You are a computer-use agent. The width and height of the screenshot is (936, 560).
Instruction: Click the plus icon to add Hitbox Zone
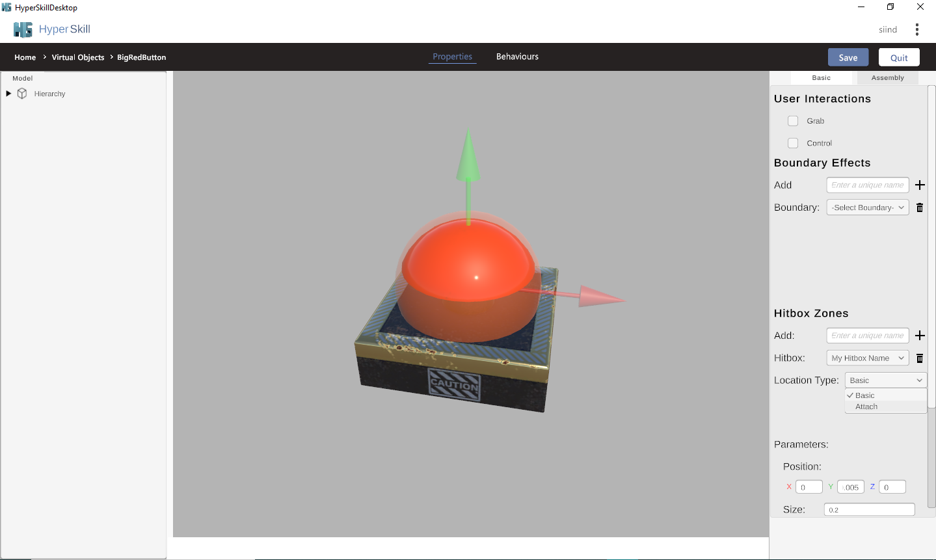tap(920, 336)
